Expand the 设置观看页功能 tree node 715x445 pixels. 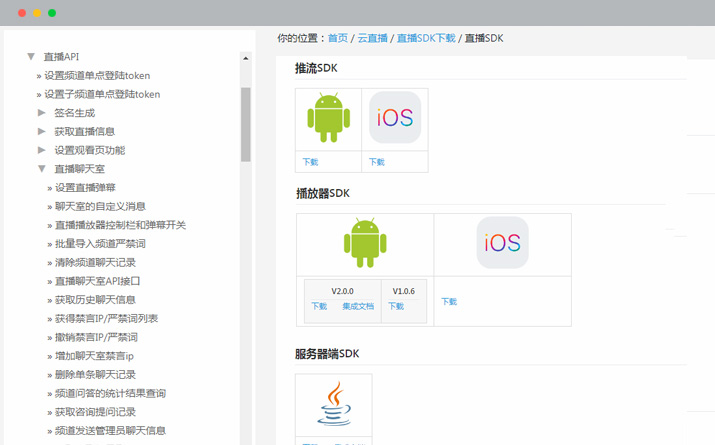[x=42, y=150]
